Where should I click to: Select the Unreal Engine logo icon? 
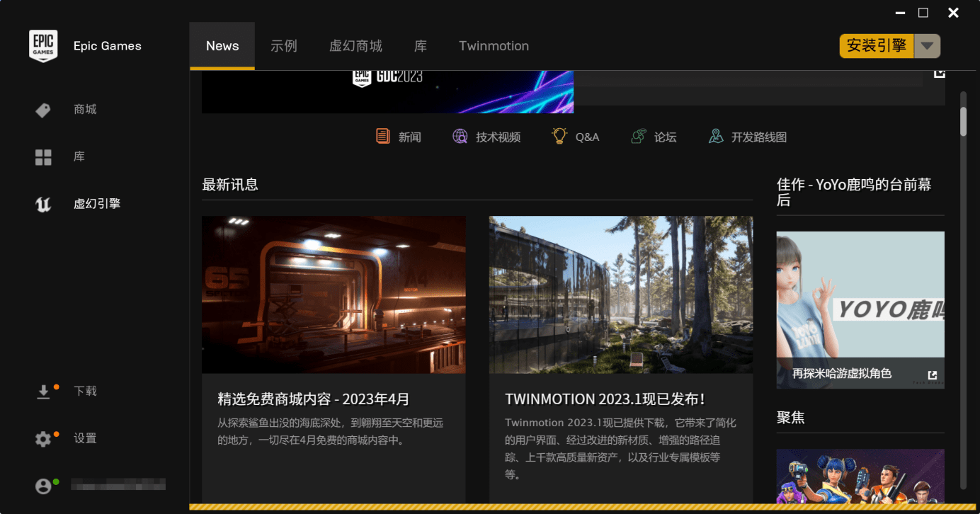click(x=43, y=205)
